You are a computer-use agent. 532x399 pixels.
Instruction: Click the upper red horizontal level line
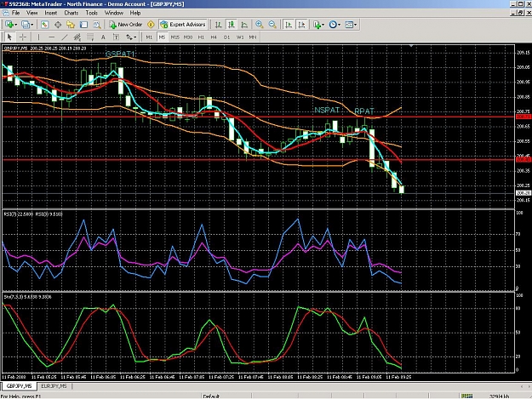[258, 117]
